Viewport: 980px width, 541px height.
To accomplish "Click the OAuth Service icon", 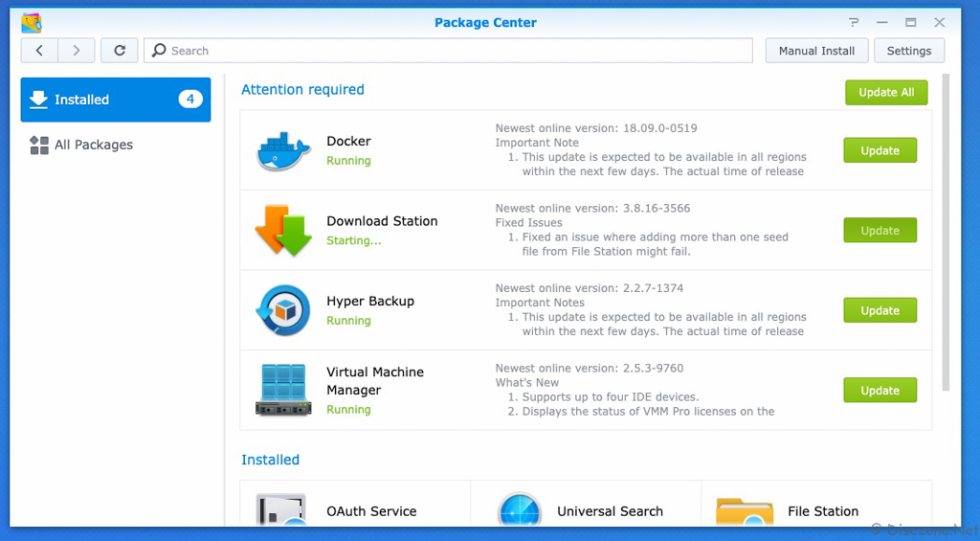I will point(280,509).
